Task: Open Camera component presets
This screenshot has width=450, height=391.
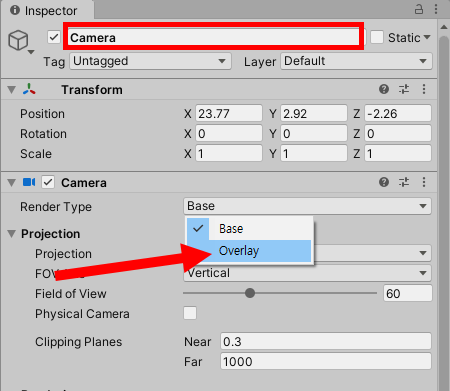Action: point(404,182)
